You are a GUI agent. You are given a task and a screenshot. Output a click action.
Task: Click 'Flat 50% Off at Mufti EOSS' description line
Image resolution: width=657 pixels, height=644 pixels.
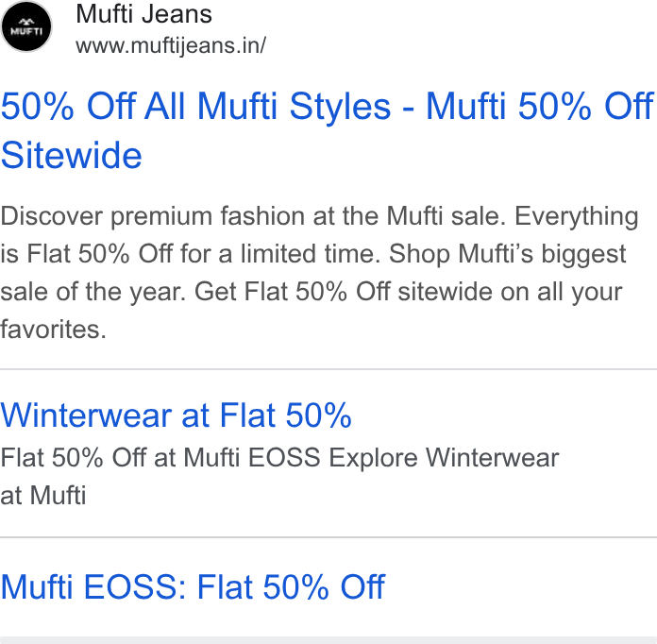pos(160,457)
